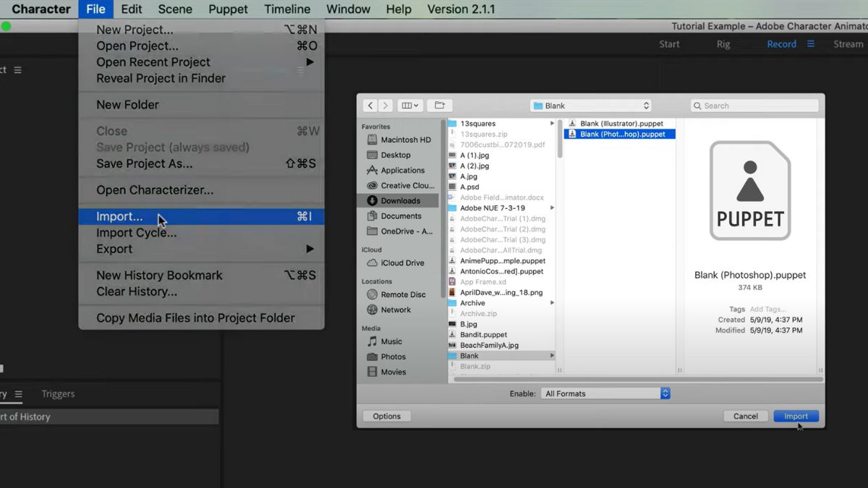The height and width of the screenshot is (488, 868).
Task: Open the Timeline menu
Action: pyautogui.click(x=287, y=9)
